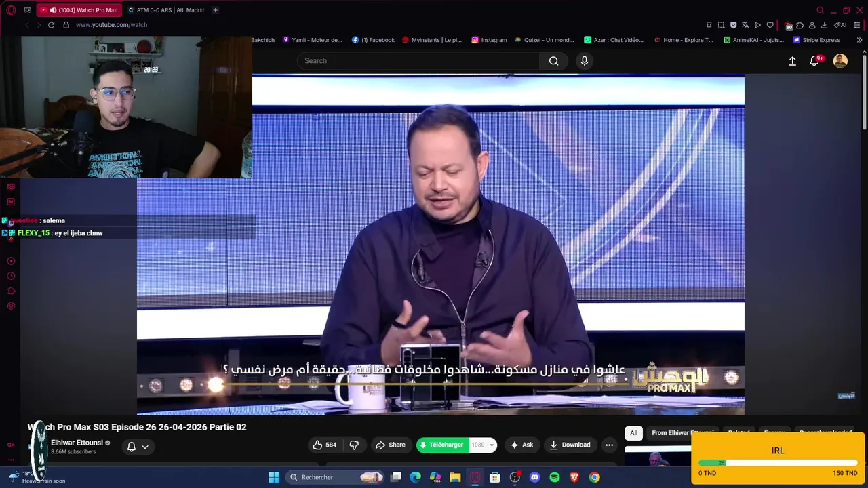This screenshot has height=488, width=868.
Task: Open the ad blocker shield icon
Action: pyautogui.click(x=733, y=25)
